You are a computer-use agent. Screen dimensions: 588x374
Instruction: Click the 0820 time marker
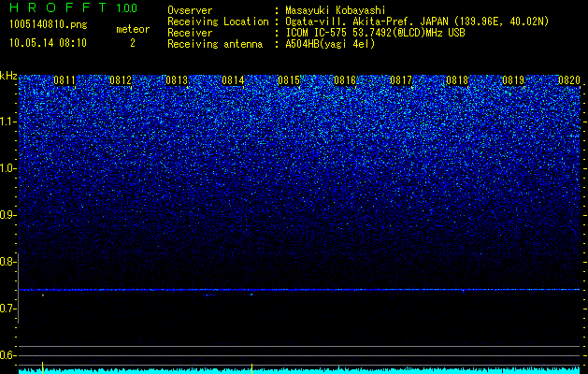click(x=569, y=80)
